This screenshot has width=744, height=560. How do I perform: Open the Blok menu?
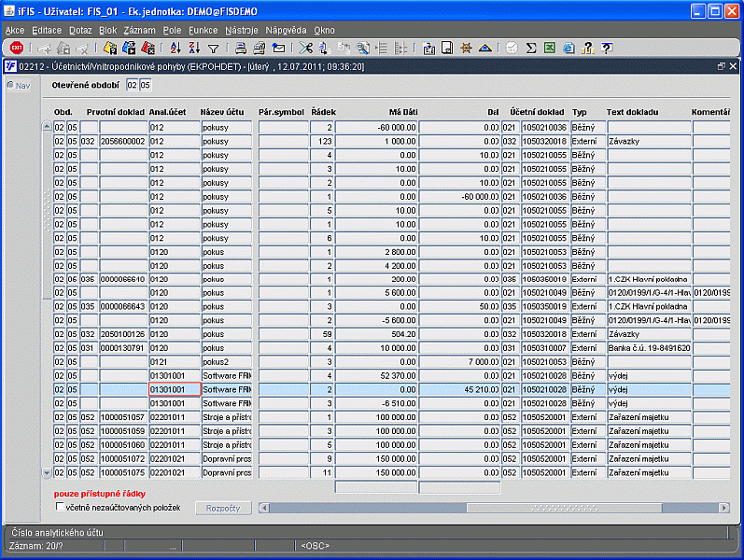(107, 31)
